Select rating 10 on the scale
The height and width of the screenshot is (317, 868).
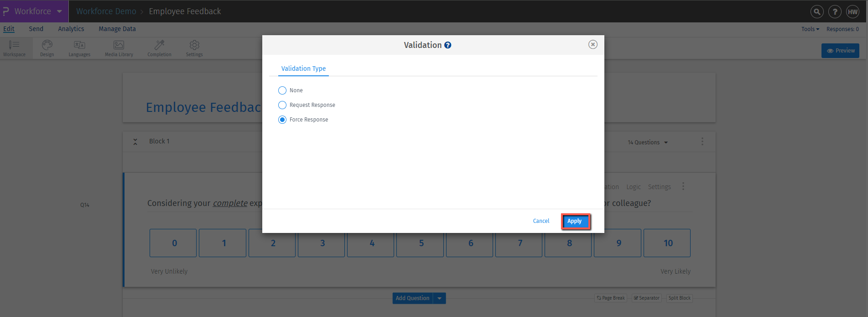667,243
